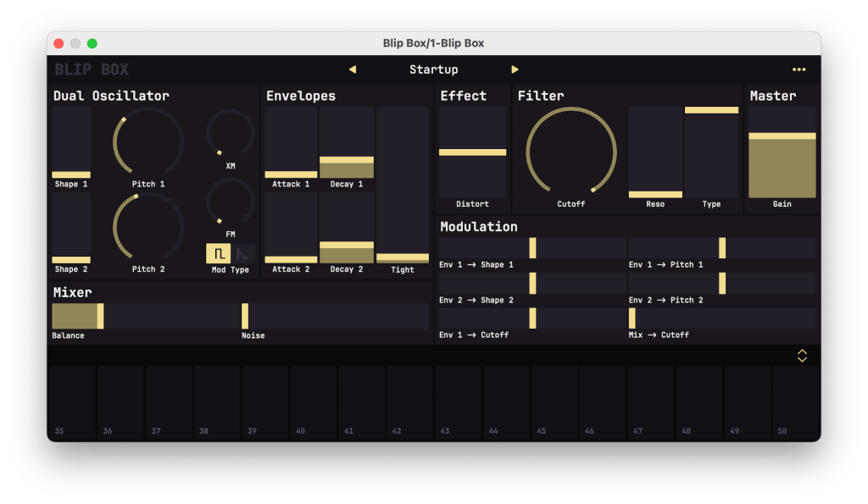Screen dimensions: 868x504
Task: Select the decay curve Mod Type icon
Action: [242, 252]
